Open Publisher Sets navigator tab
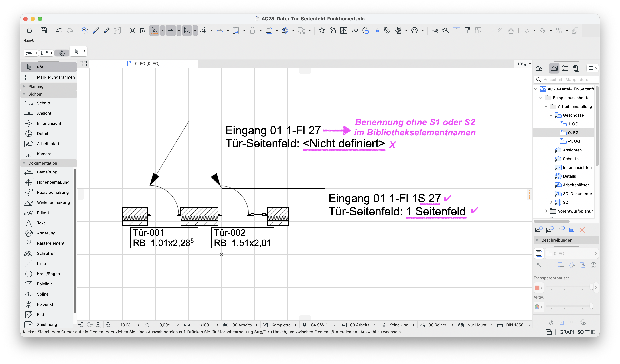The height and width of the screenshot is (364, 620). (576, 68)
